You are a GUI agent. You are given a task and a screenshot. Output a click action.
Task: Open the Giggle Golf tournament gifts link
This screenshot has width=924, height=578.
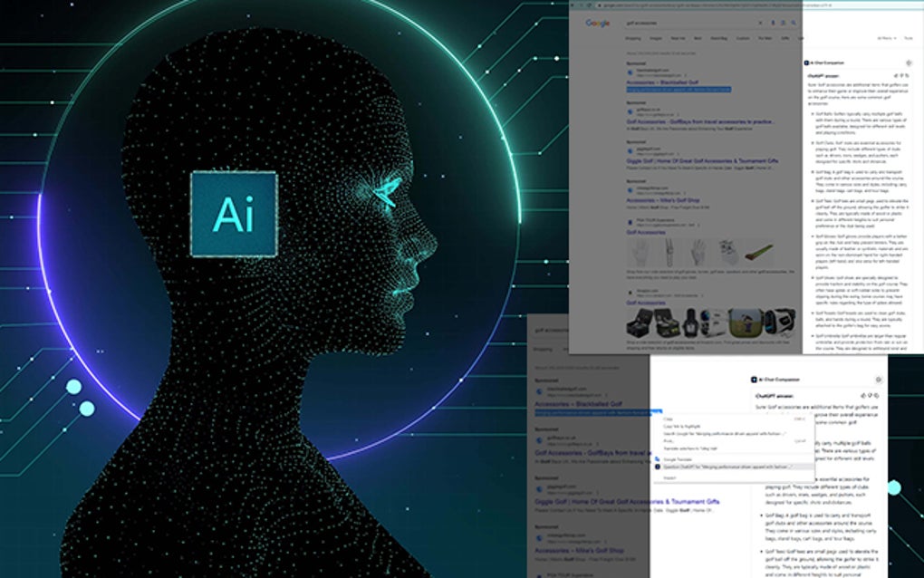(x=702, y=160)
